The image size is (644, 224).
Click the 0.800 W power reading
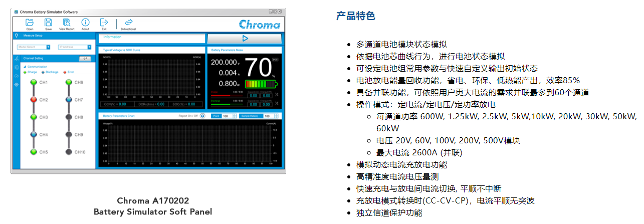tap(229, 84)
